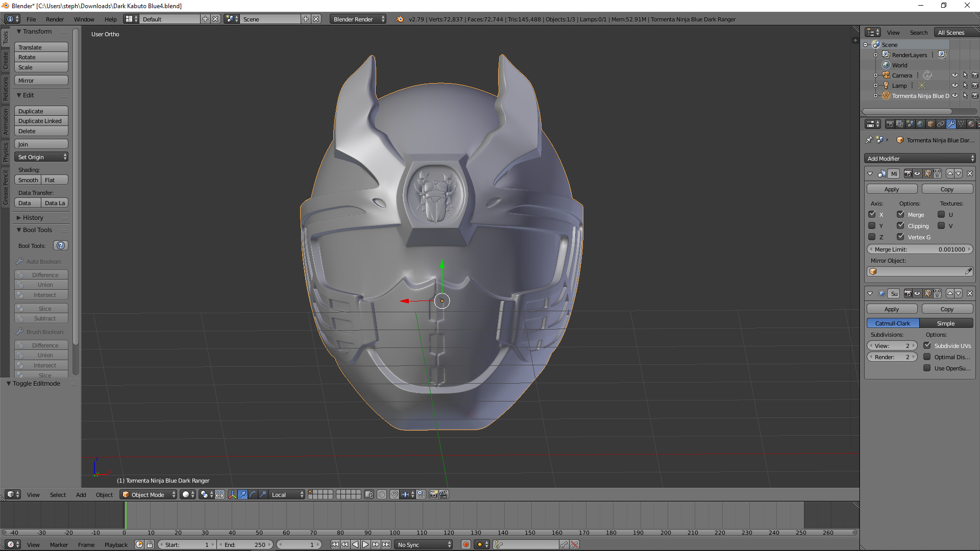The width and height of the screenshot is (980, 551).
Task: Uncheck the Merge option in Mirror modifier
Action: tap(900, 214)
